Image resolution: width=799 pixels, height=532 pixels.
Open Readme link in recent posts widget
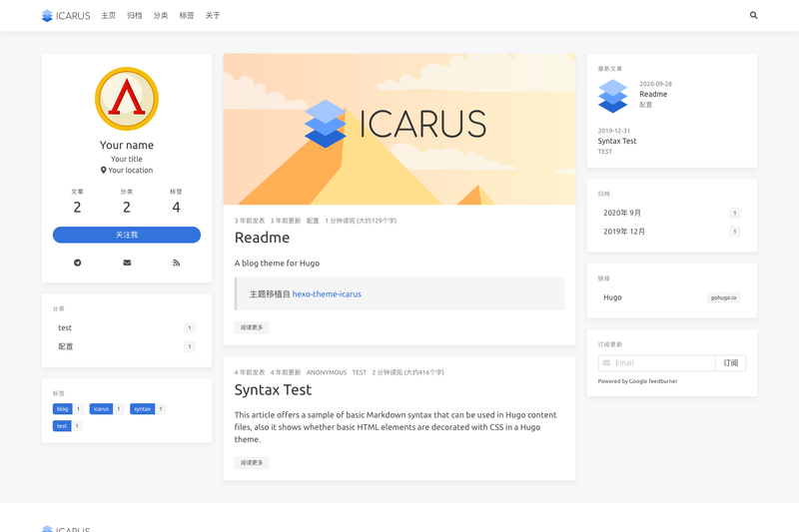pos(653,94)
